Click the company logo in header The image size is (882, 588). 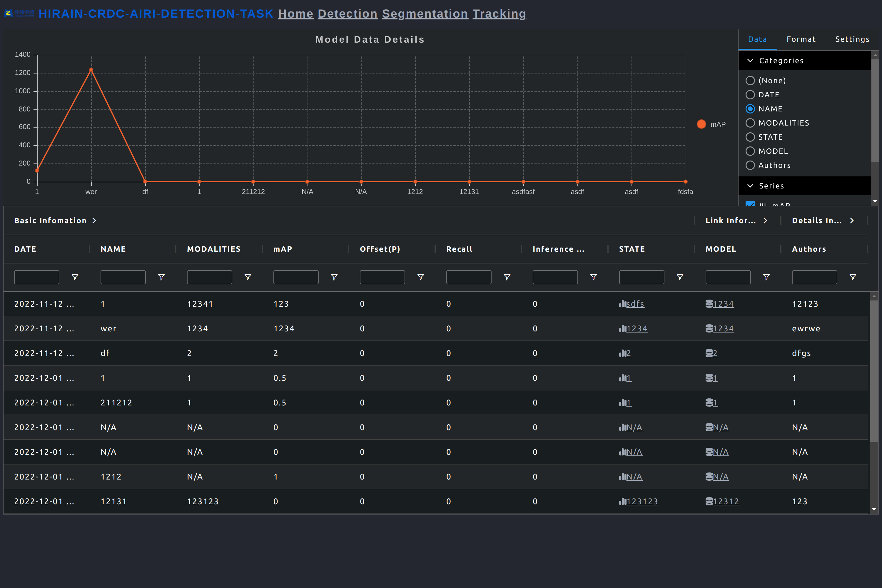pos(19,14)
